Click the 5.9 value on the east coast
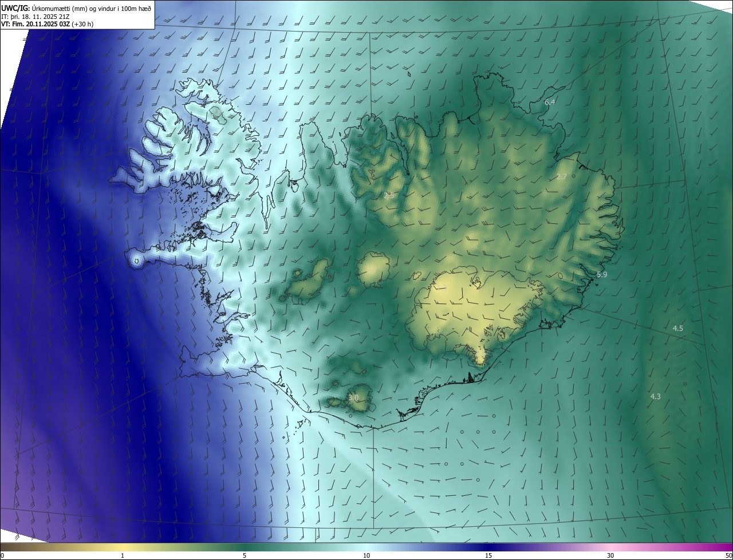733x560 pixels. (602, 275)
